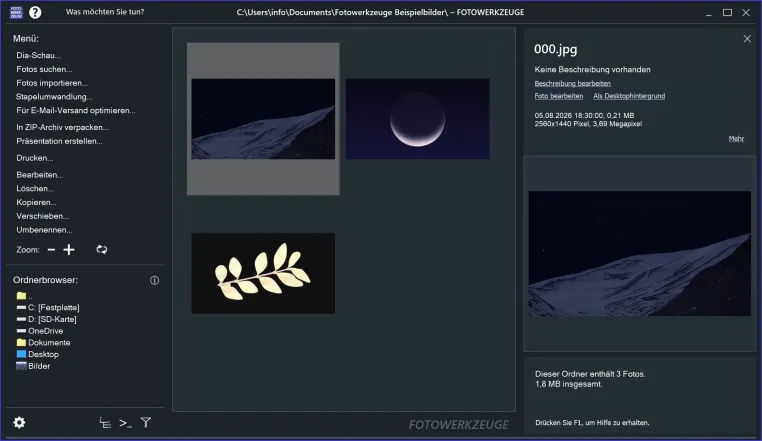Choose Löschen... menu entry
This screenshot has width=762, height=441.
pyautogui.click(x=35, y=189)
